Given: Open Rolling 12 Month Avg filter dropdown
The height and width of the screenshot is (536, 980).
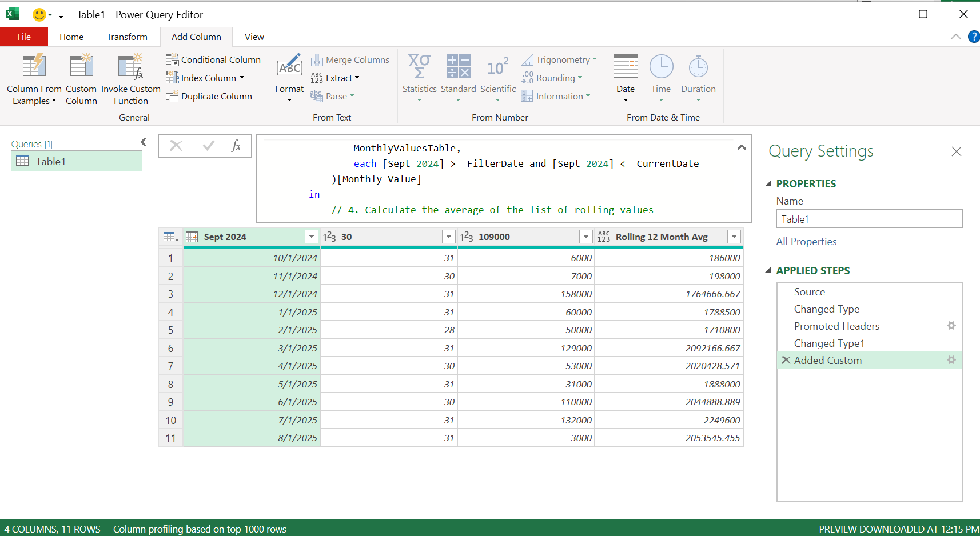Looking at the screenshot, I should click(x=734, y=237).
